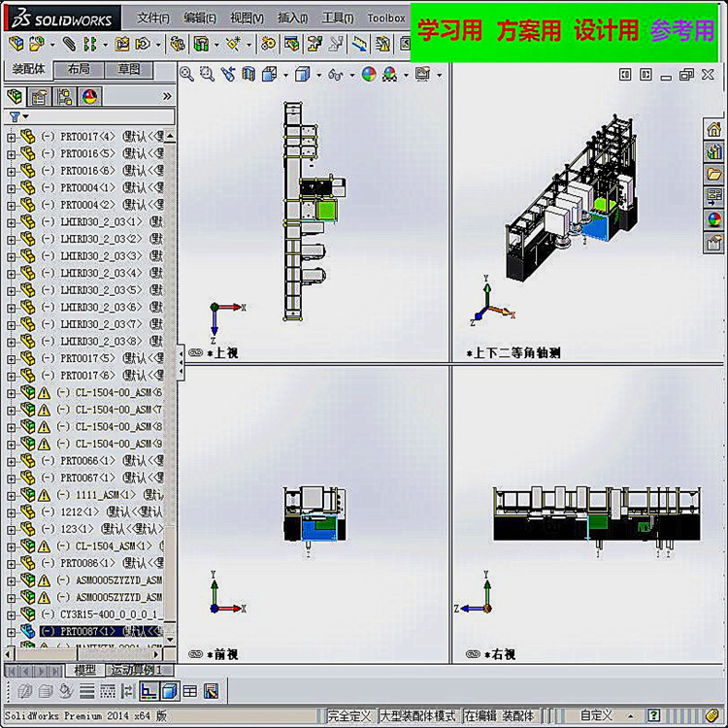The width and height of the screenshot is (728, 728).
Task: Toggle link views icon in 前视 viewport
Action: point(195,654)
